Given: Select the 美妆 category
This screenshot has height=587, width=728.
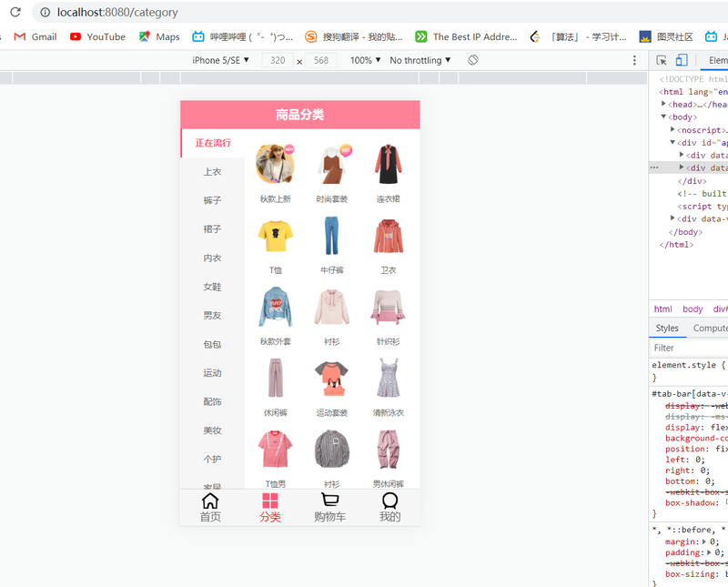Looking at the screenshot, I should pyautogui.click(x=212, y=431).
